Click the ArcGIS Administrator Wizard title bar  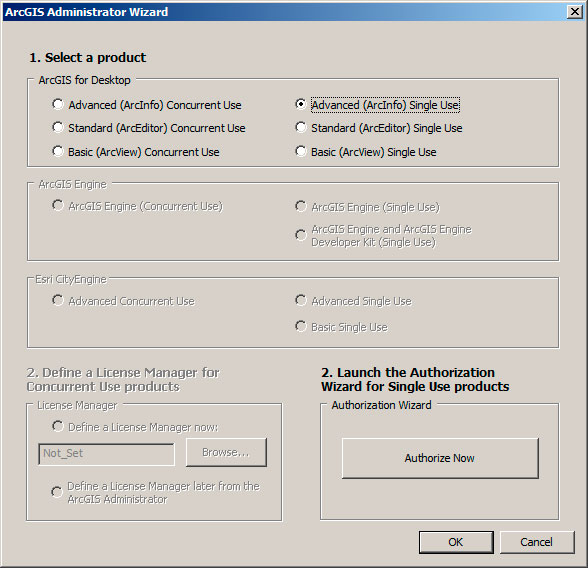285,12
